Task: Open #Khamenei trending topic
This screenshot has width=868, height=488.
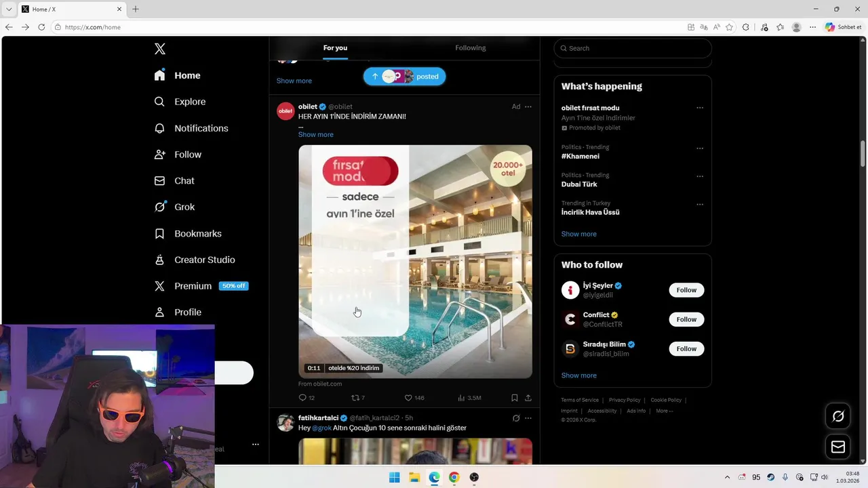Action: (x=580, y=157)
